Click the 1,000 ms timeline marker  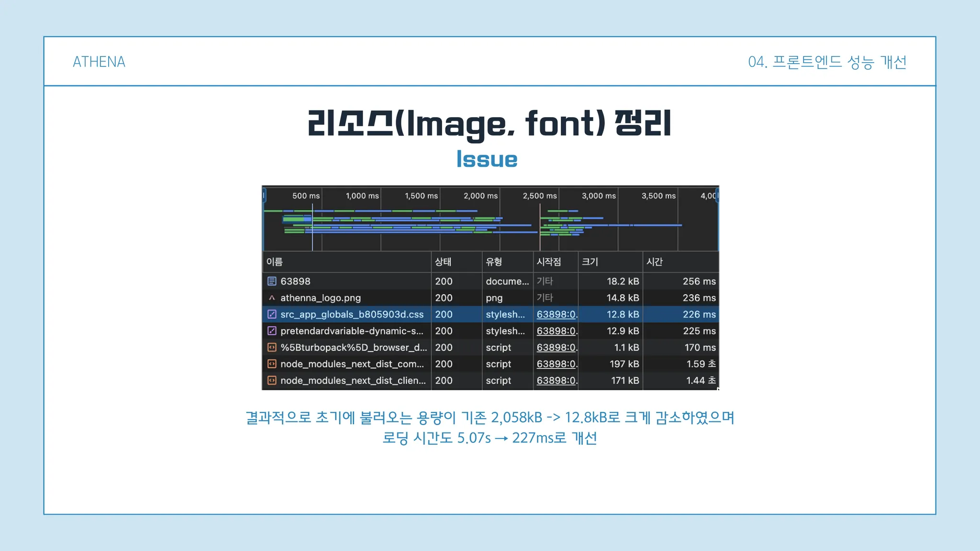click(x=362, y=196)
